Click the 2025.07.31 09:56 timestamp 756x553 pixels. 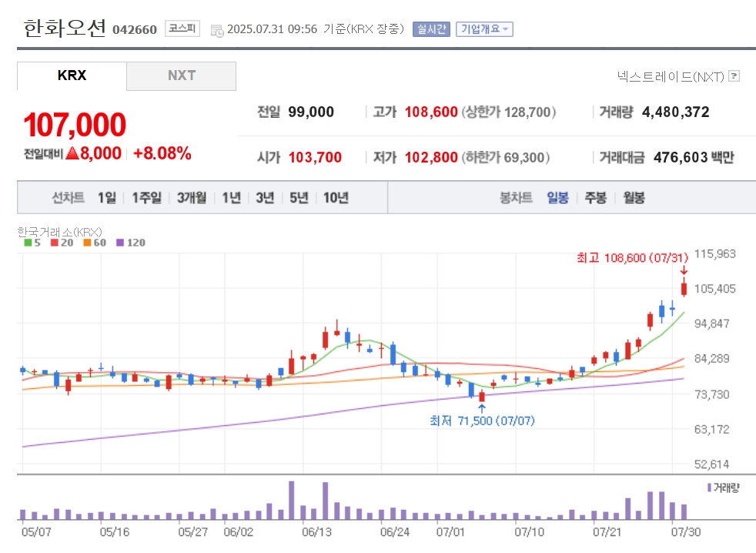(x=272, y=29)
